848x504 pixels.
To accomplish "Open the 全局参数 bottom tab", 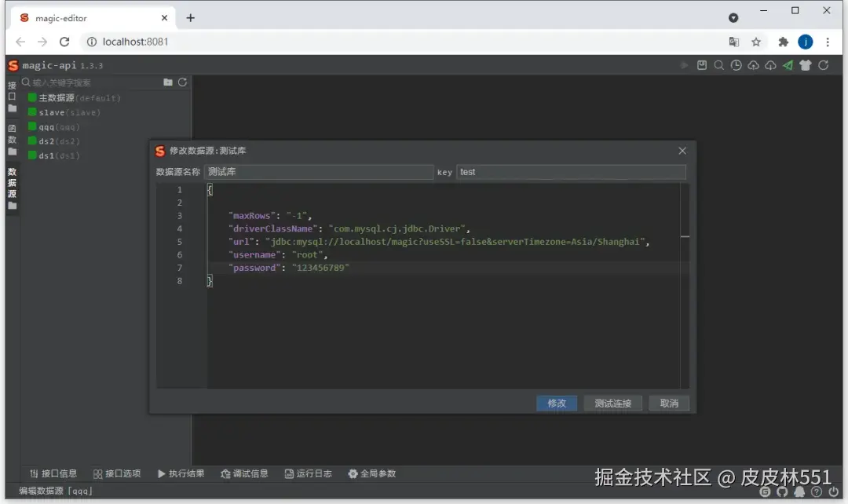I will (x=372, y=473).
